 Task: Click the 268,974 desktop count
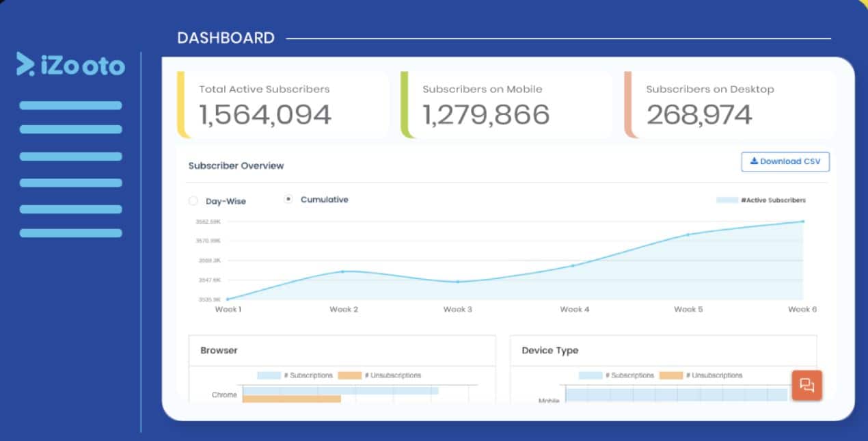[699, 115]
